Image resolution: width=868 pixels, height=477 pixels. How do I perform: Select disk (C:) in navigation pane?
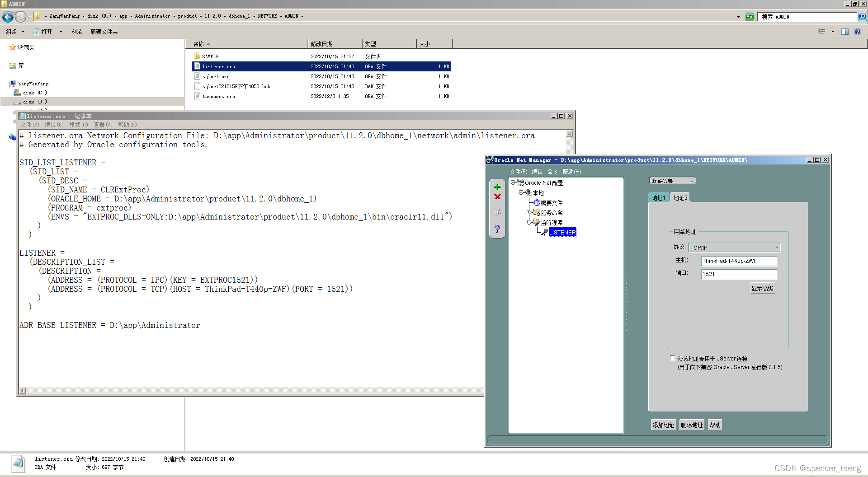coord(35,93)
